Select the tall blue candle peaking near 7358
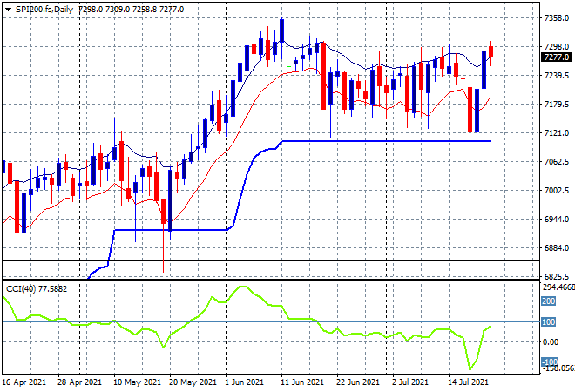The width and height of the screenshot is (575, 392). [x=281, y=31]
